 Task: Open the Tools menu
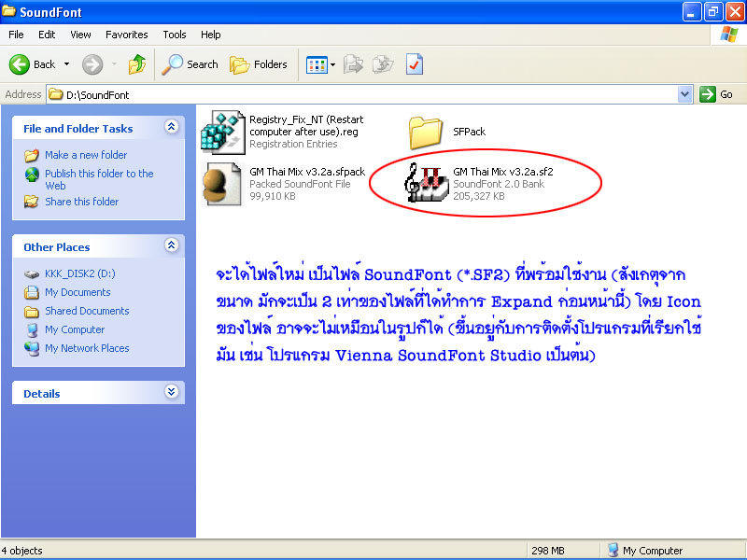[x=175, y=35]
